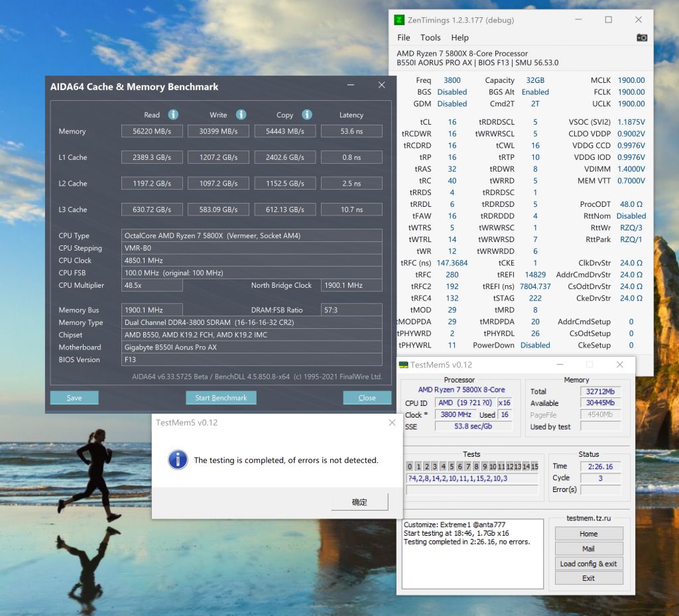The width and height of the screenshot is (679, 616).
Task: Save the AIDA64 benchmark results
Action: [74, 398]
